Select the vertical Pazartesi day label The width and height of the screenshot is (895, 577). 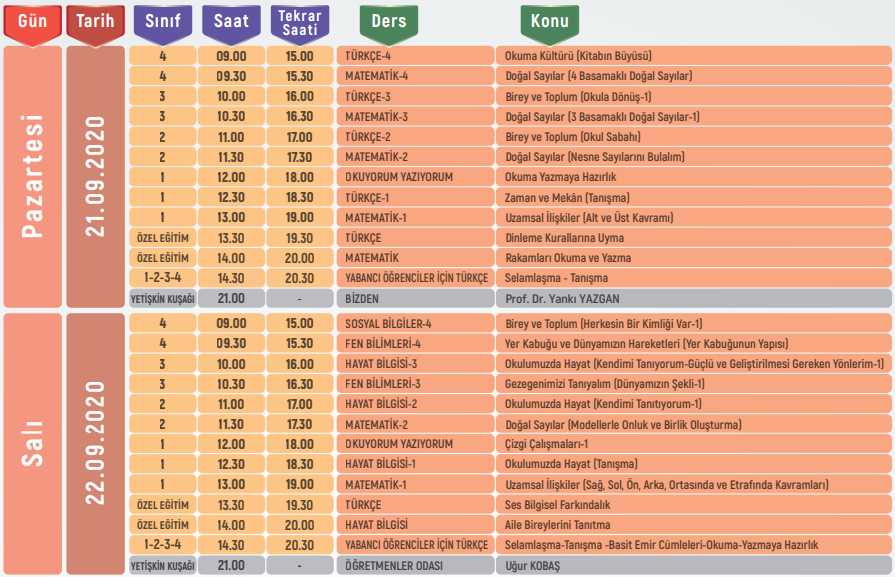[32, 177]
